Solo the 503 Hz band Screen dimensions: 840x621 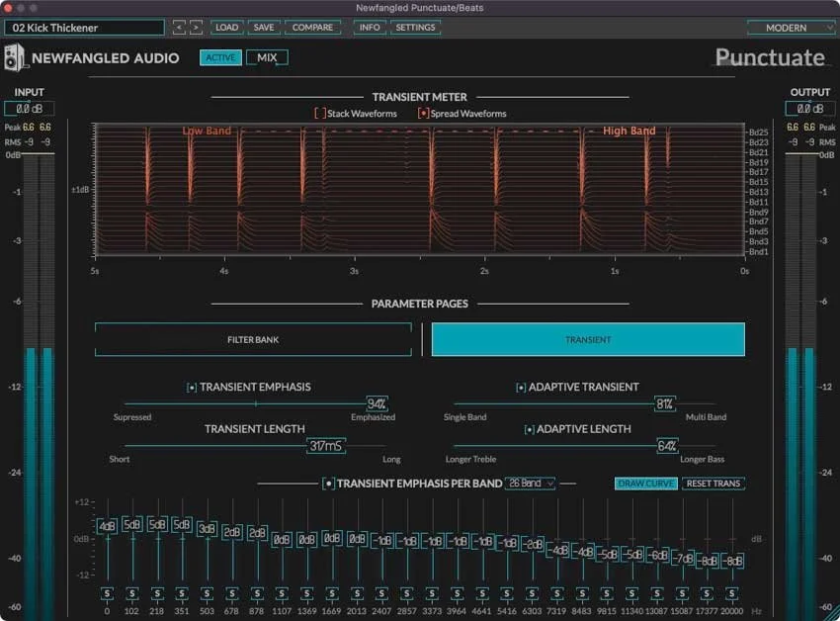coord(207,593)
